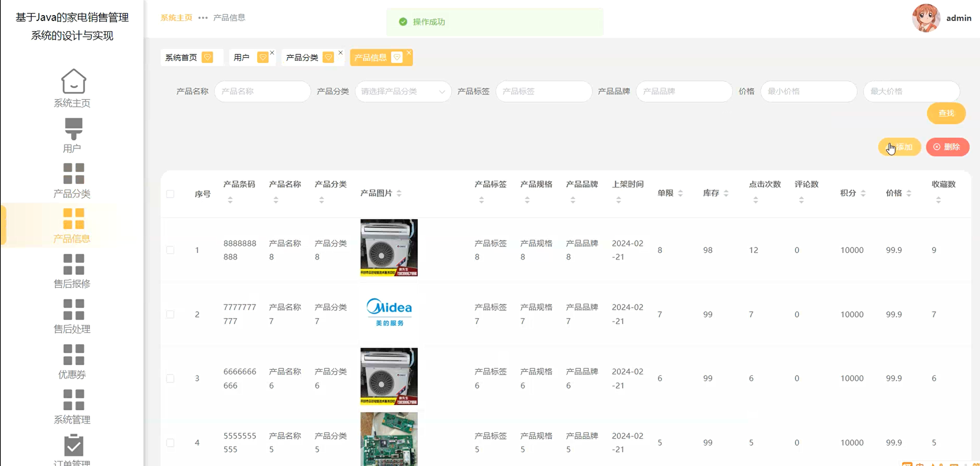980x466 pixels.
Task: Switch to the 系统首页 tab
Action: coord(181,57)
